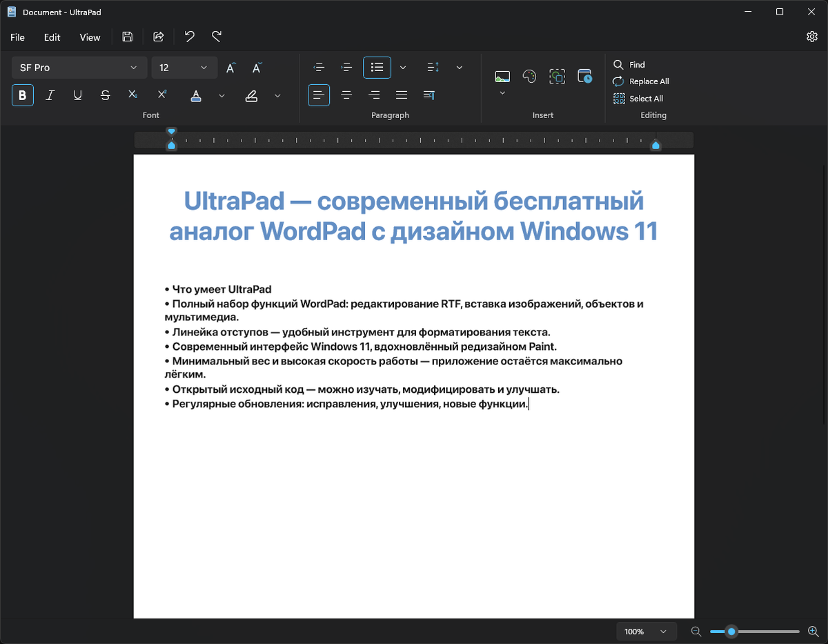Screen dimensions: 828x644
Task: Click the Share/export icon
Action: [x=158, y=37]
